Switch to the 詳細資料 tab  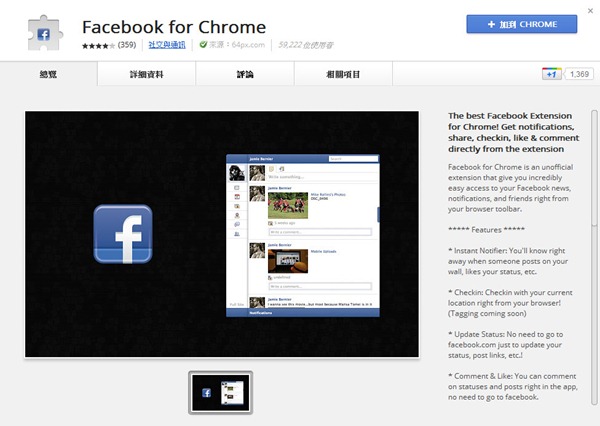pos(147,74)
